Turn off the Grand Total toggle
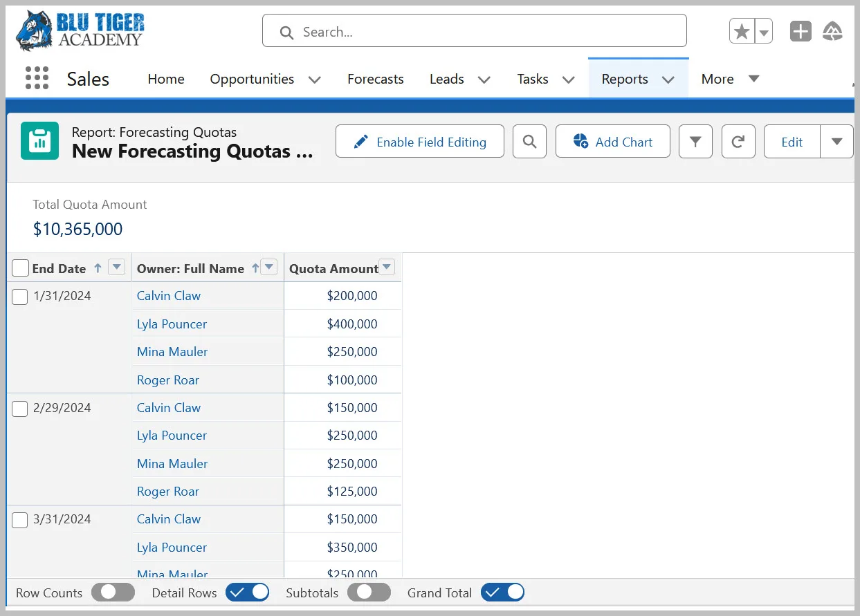This screenshot has height=616, width=860. click(x=502, y=592)
